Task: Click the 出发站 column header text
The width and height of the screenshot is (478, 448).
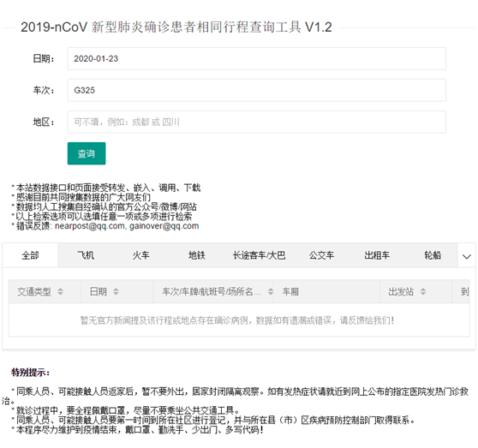Action: point(401,291)
